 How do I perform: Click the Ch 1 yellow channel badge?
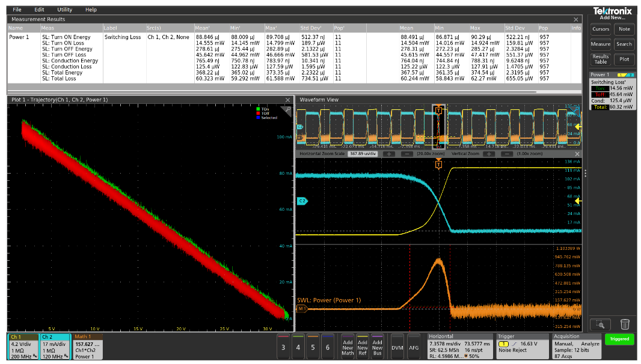point(22,347)
